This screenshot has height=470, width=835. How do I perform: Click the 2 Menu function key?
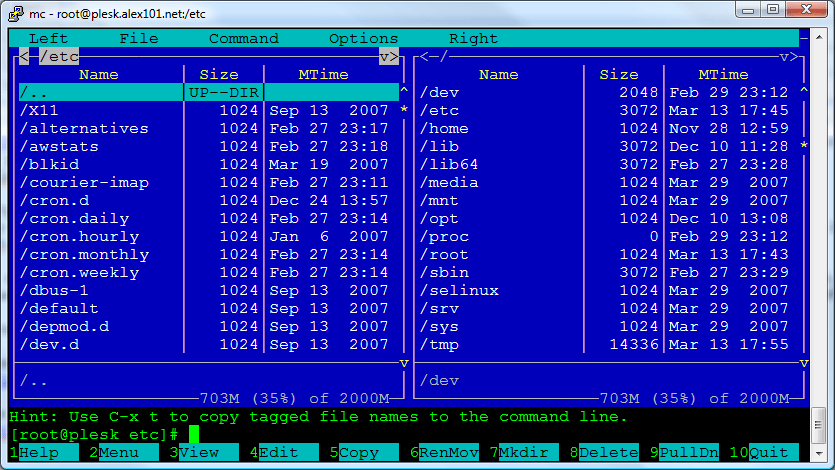(124, 452)
